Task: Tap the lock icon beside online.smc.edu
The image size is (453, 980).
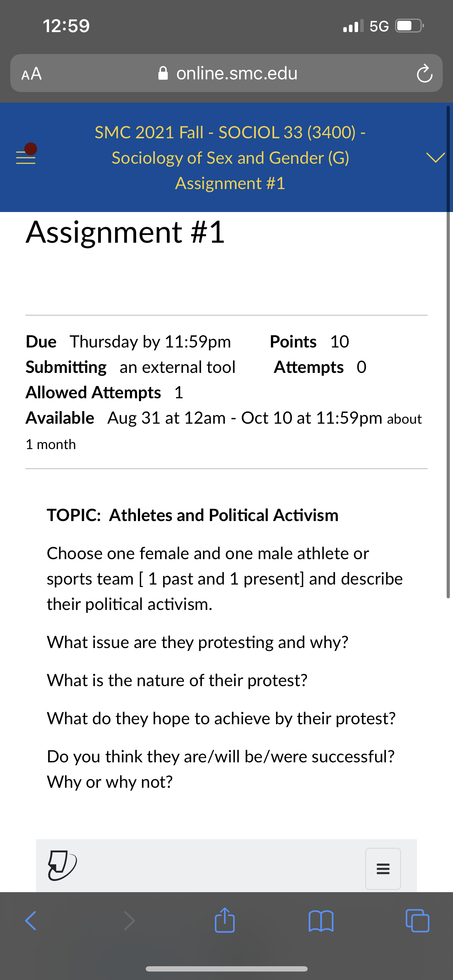Action: [x=163, y=73]
